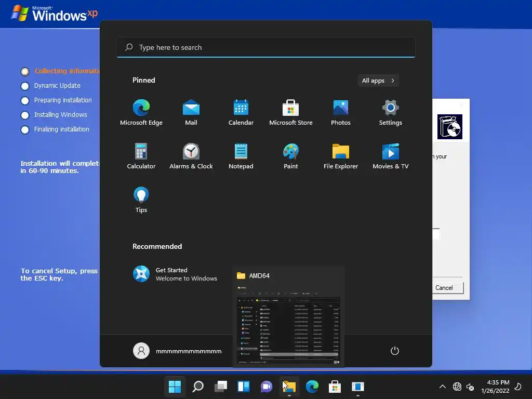Screen dimensions: 532x399
Task: Click the Recommended section heading
Action: [x=157, y=246]
